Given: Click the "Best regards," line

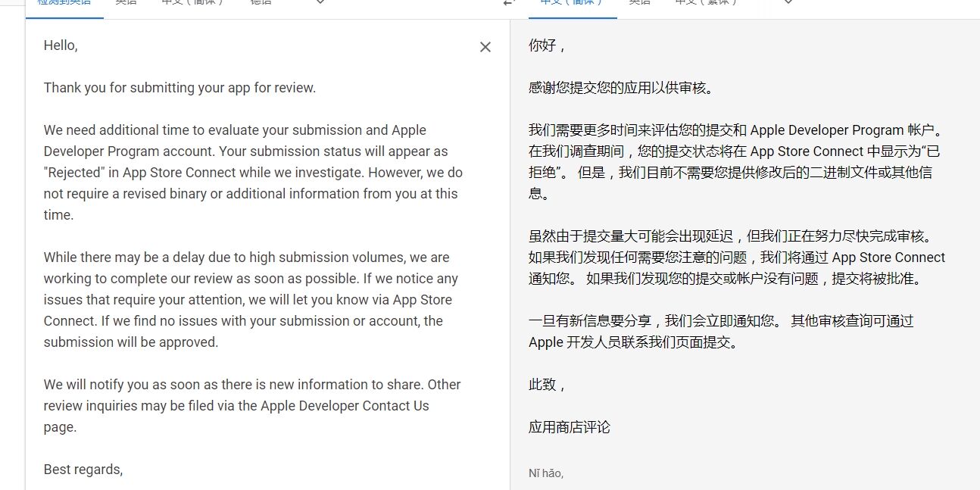Looking at the screenshot, I should coord(83,470).
